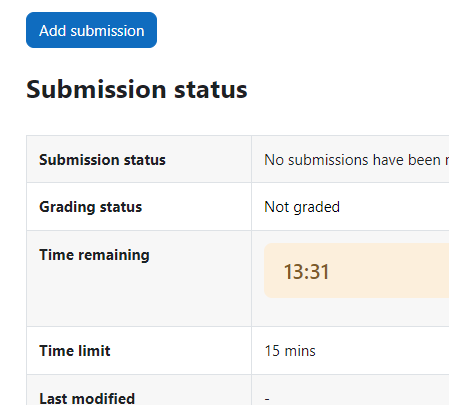Click the dash value beside Last modified
Image resolution: width=449 pixels, height=405 pixels.
pos(267,398)
